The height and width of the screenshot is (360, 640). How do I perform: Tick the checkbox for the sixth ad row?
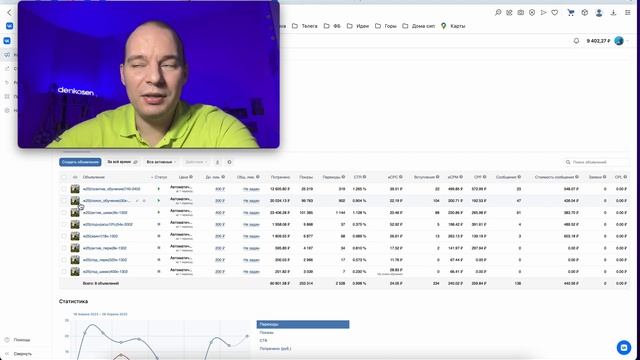64,248
